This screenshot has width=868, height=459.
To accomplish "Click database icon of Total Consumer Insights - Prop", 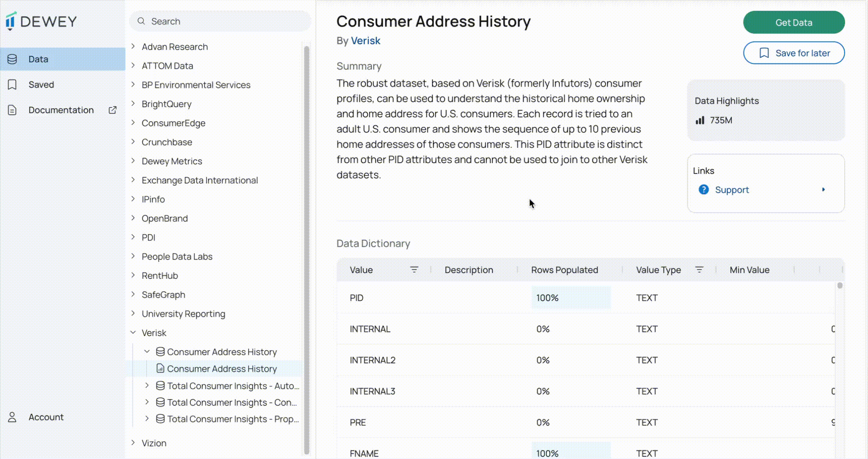I will [160, 419].
